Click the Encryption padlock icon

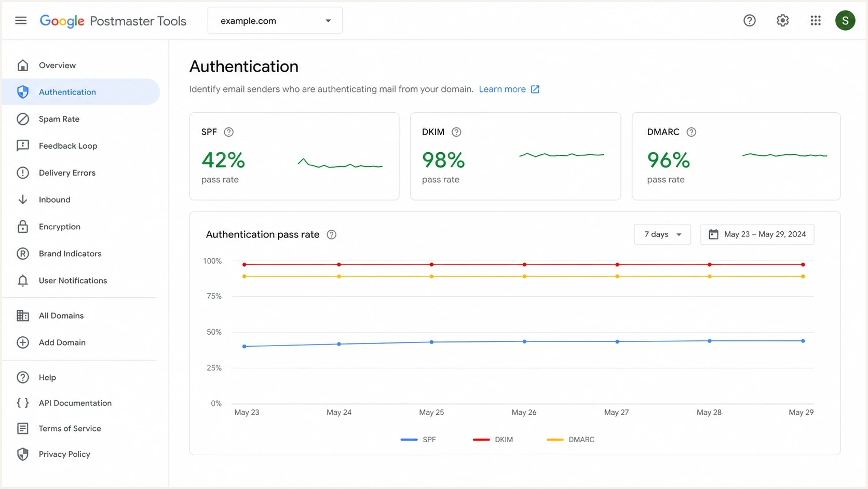(x=23, y=227)
